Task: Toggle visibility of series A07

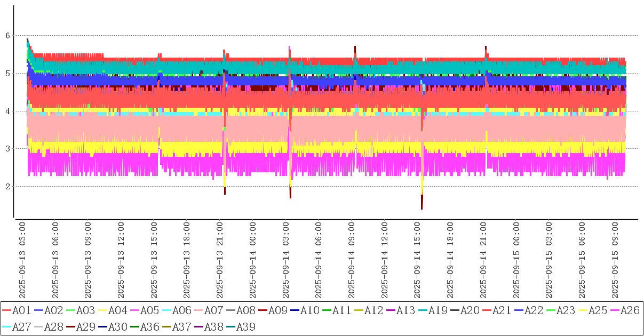Action: [208, 310]
